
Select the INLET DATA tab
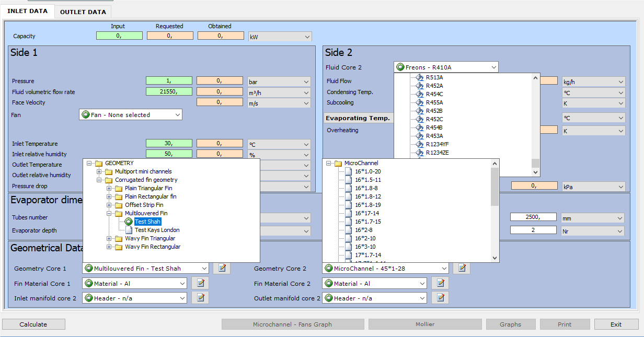[28, 11]
